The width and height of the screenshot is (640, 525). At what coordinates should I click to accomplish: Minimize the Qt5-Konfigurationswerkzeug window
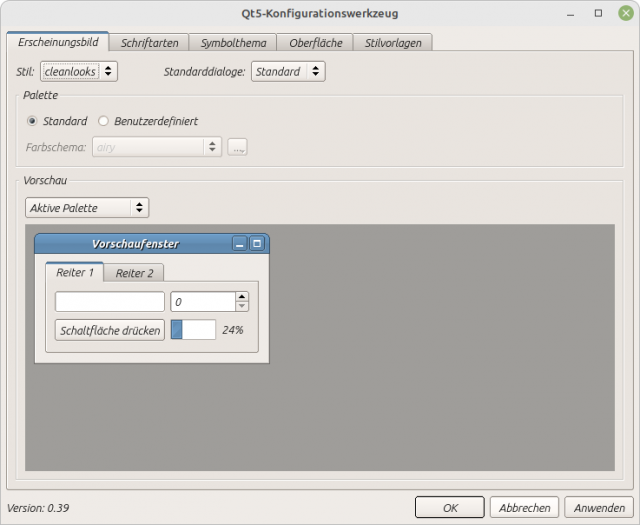571,13
